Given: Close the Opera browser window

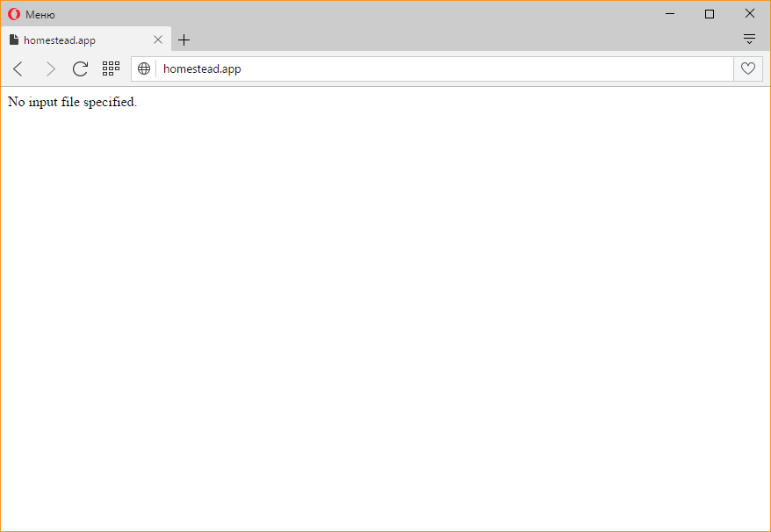Looking at the screenshot, I should click(750, 14).
